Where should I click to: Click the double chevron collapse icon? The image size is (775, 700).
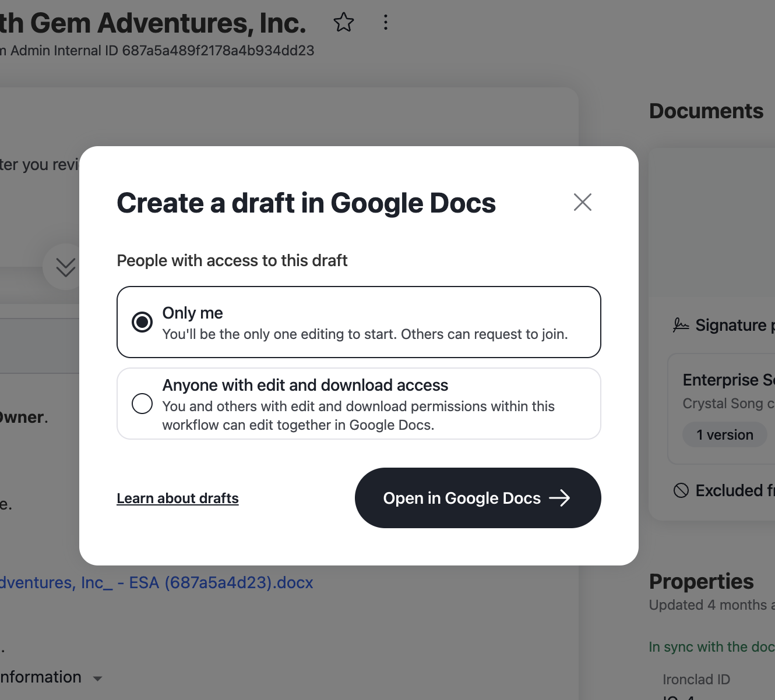click(x=65, y=267)
